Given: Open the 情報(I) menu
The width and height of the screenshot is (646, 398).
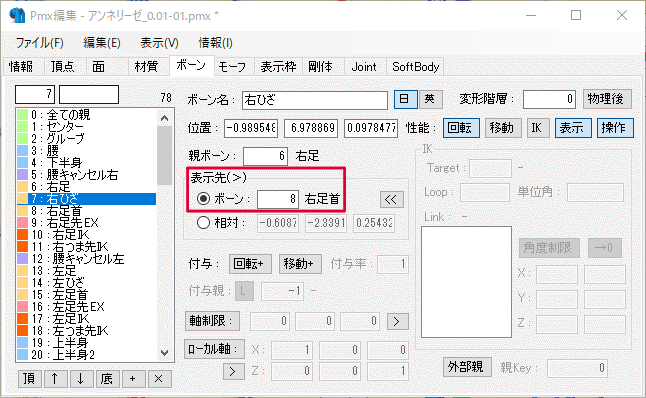Looking at the screenshot, I should click(215, 43).
